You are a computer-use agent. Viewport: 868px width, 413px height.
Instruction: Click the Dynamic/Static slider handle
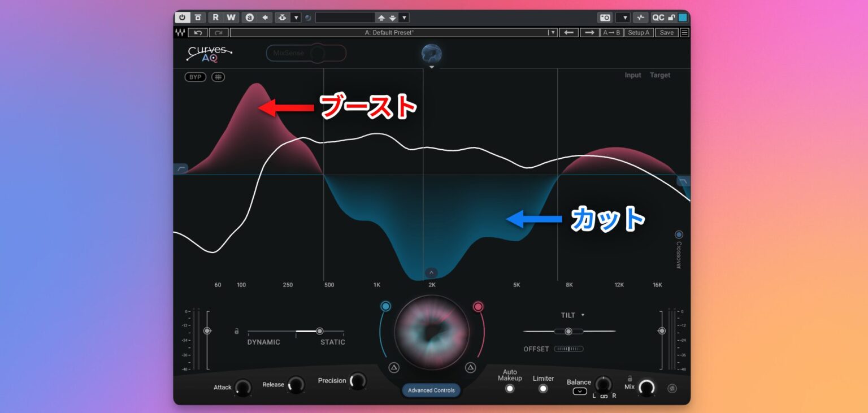click(x=319, y=331)
